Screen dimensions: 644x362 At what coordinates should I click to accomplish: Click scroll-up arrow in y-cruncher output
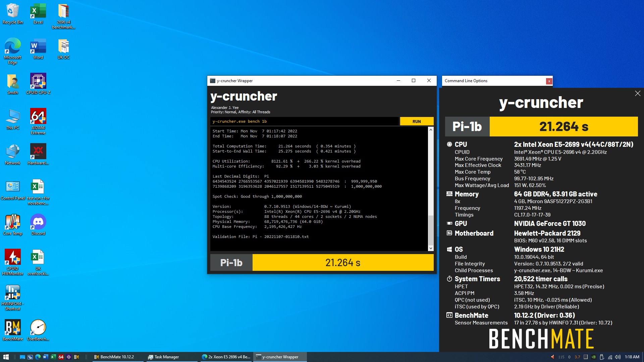point(431,129)
